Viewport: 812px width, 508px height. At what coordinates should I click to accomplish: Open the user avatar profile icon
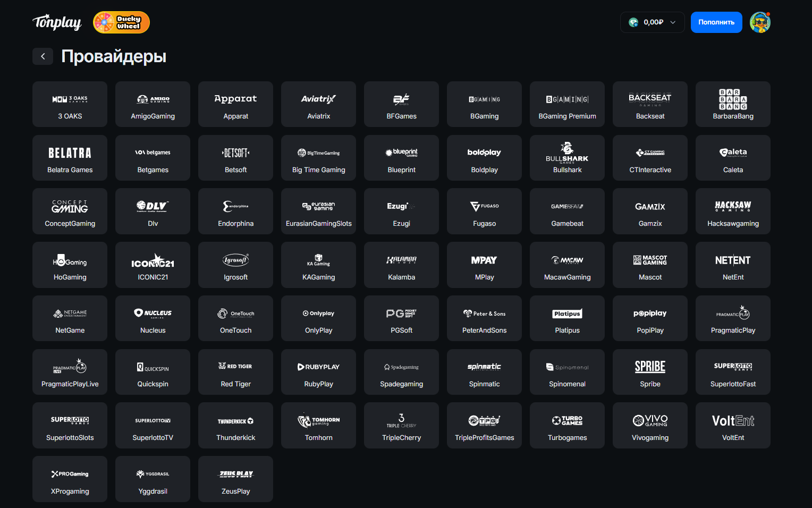pos(760,22)
